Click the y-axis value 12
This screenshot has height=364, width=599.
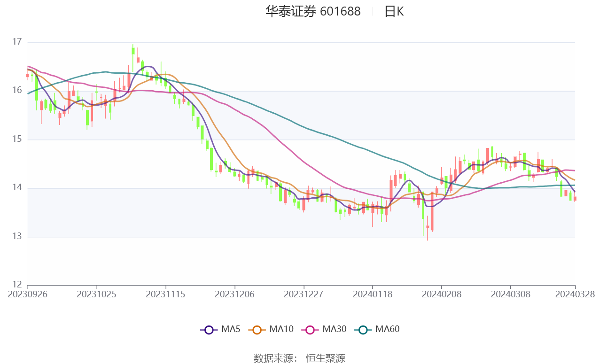click(x=17, y=285)
